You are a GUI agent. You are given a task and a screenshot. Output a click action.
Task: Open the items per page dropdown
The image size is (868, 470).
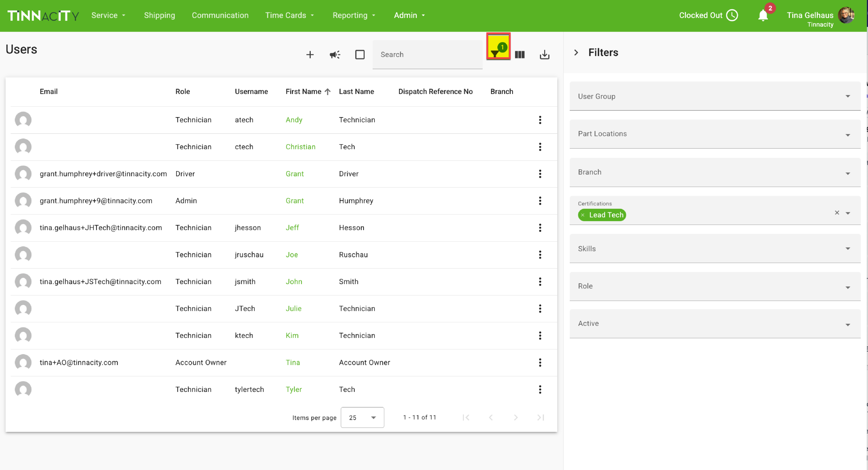(x=362, y=417)
